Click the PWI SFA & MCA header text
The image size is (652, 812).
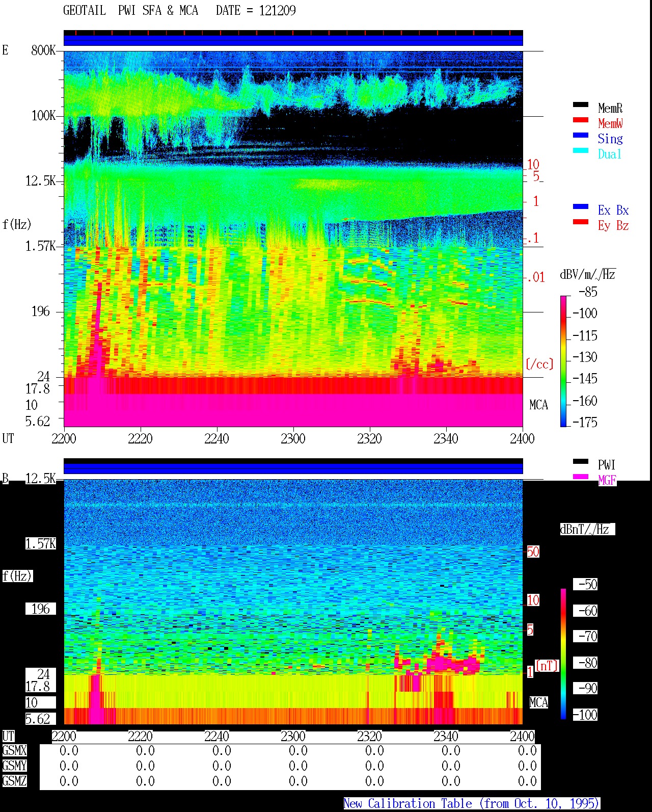click(x=158, y=11)
